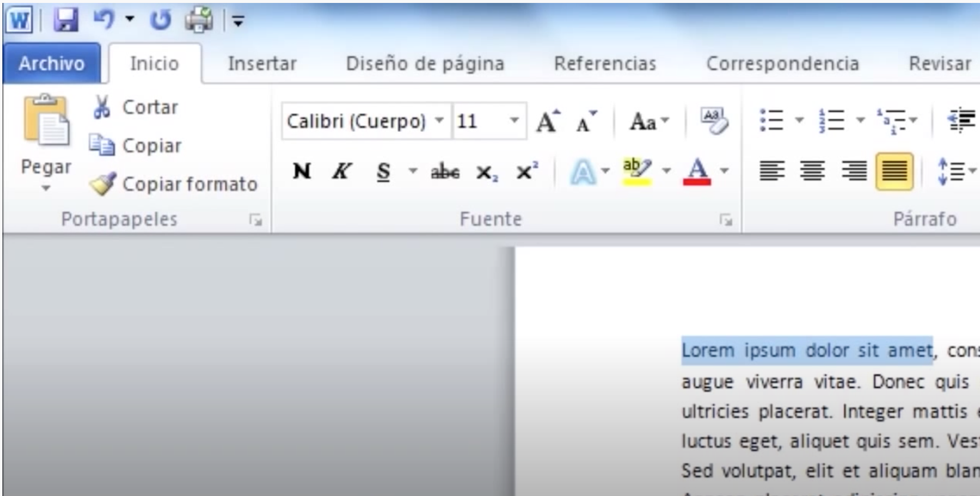Open the highlight color dropdown arrow
Screen dimensions: 980x496
tap(666, 171)
